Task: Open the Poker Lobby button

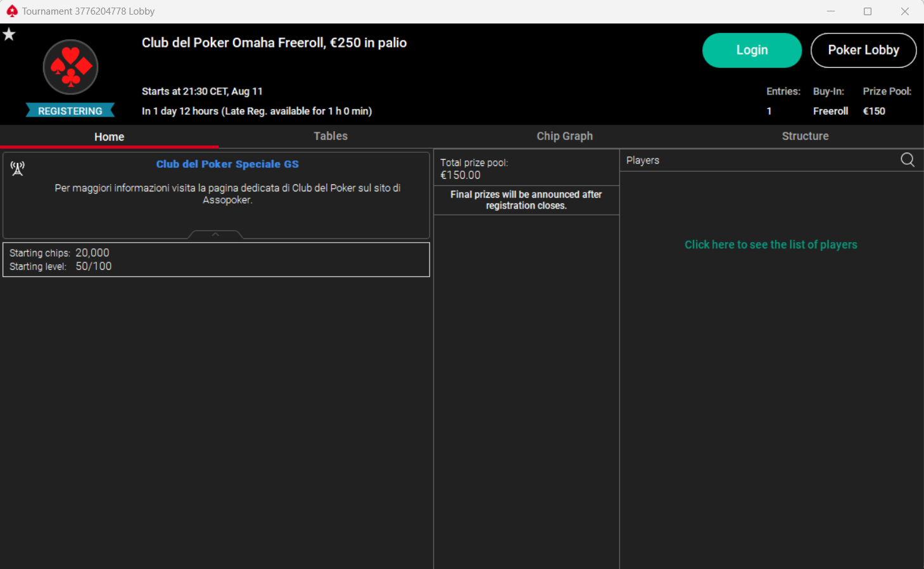Action: [863, 50]
